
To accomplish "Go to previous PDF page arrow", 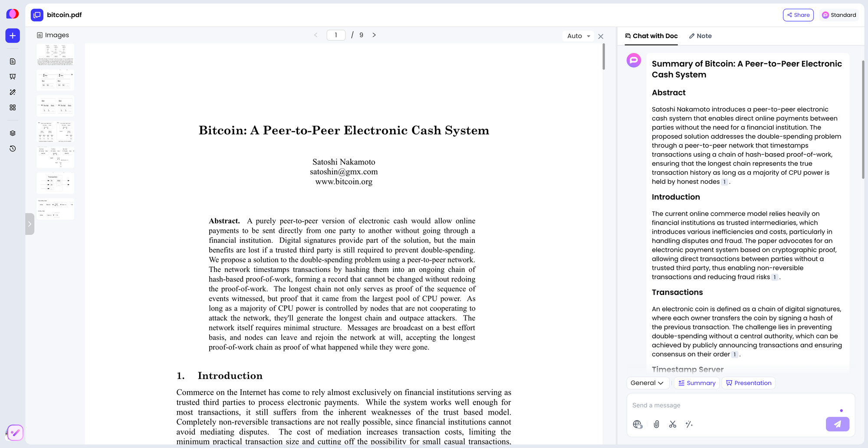I will pos(316,35).
